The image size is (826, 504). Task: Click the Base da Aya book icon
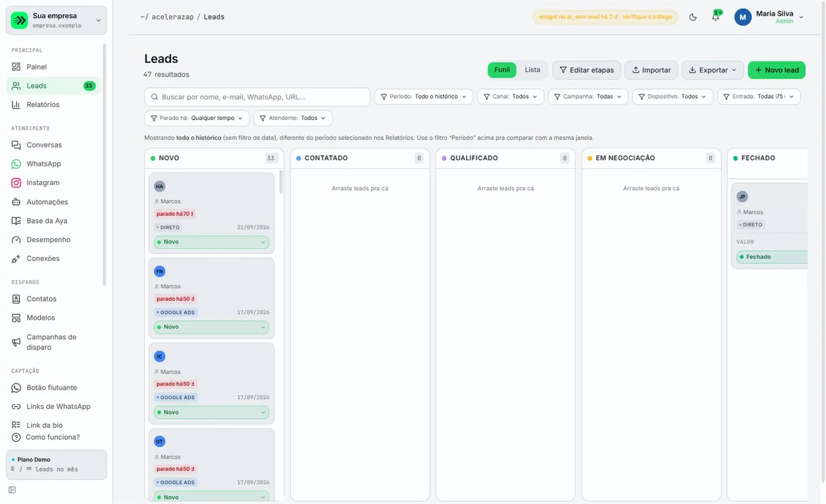[x=17, y=220]
